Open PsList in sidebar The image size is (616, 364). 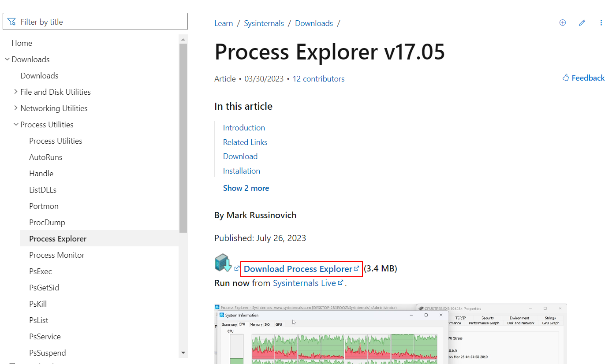click(x=39, y=320)
